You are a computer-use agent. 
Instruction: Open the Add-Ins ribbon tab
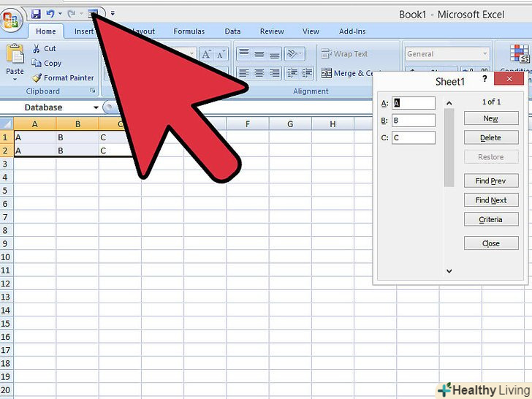[x=352, y=31]
